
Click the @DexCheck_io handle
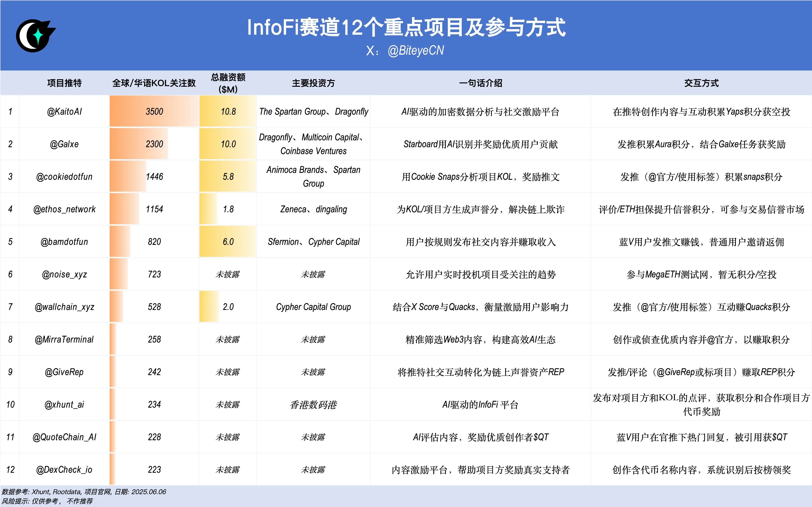pyautogui.click(x=64, y=470)
